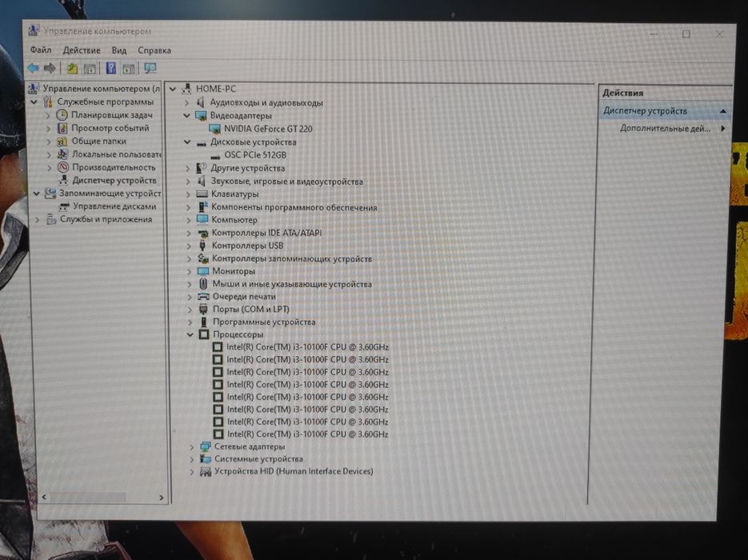Expand the Сетевые адаптеры node
This screenshot has height=560, width=748.
coord(191,447)
